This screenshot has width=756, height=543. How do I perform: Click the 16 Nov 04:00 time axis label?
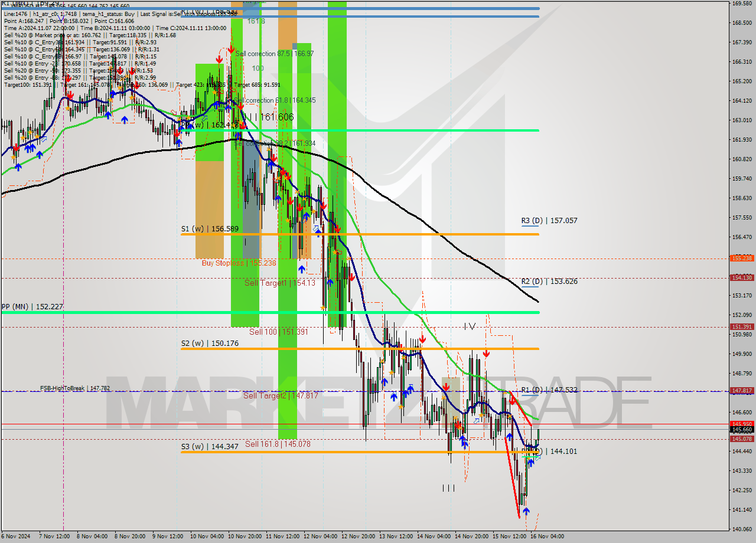[547, 537]
